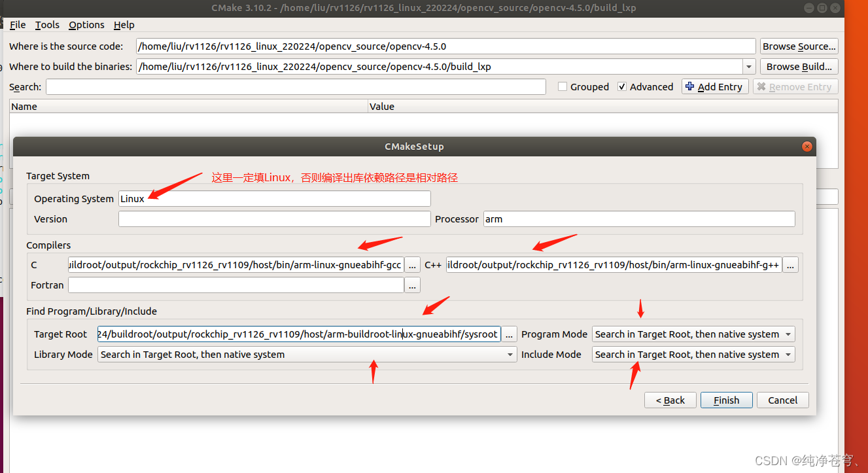Click the Target Root path field
The width and height of the screenshot is (868, 473).
(299, 334)
